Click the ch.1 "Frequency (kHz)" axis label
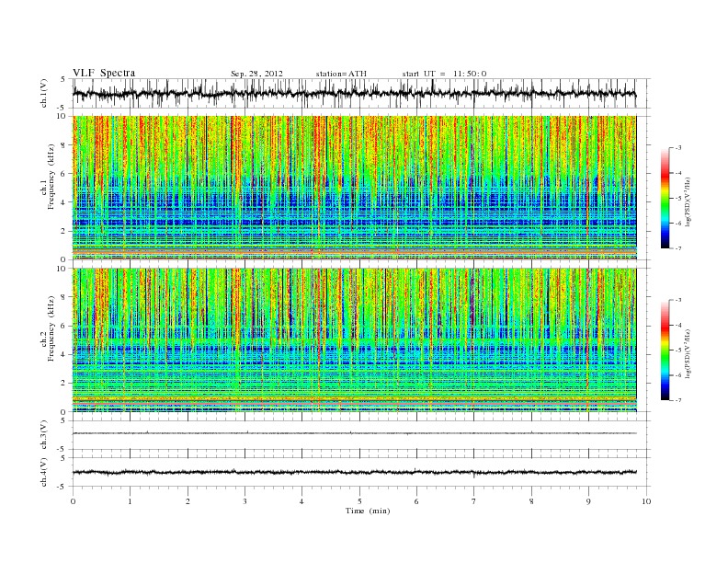This screenshot has width=728, height=563. [51, 177]
